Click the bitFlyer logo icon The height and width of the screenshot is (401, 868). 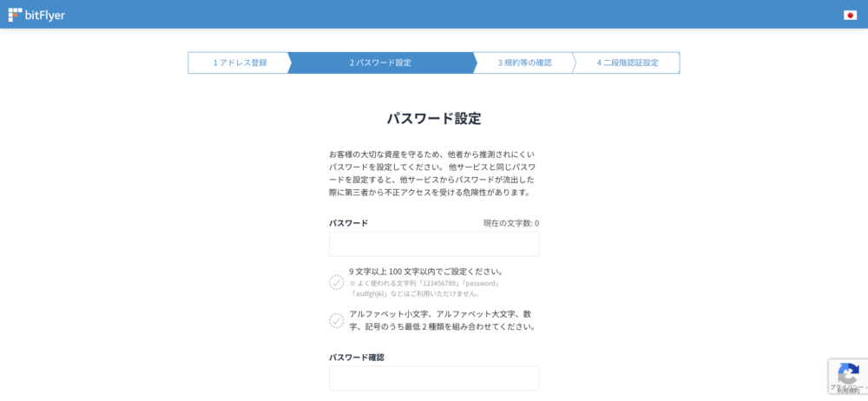16,15
